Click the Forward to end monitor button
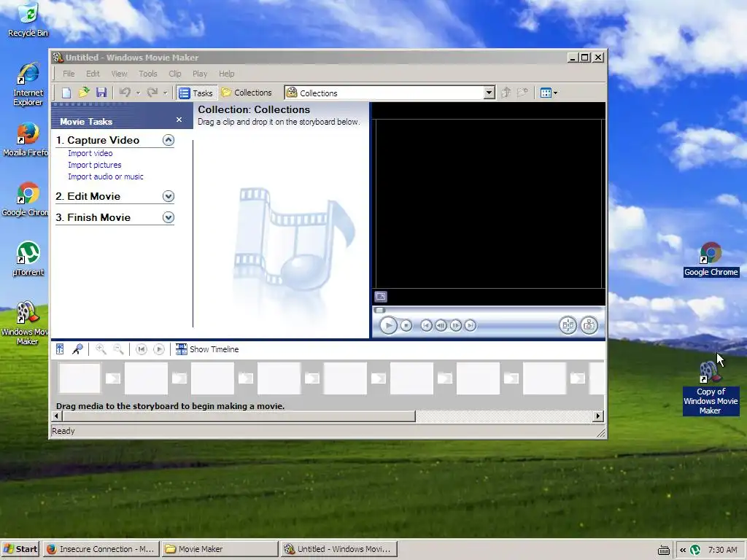747x560 pixels. pos(471,325)
